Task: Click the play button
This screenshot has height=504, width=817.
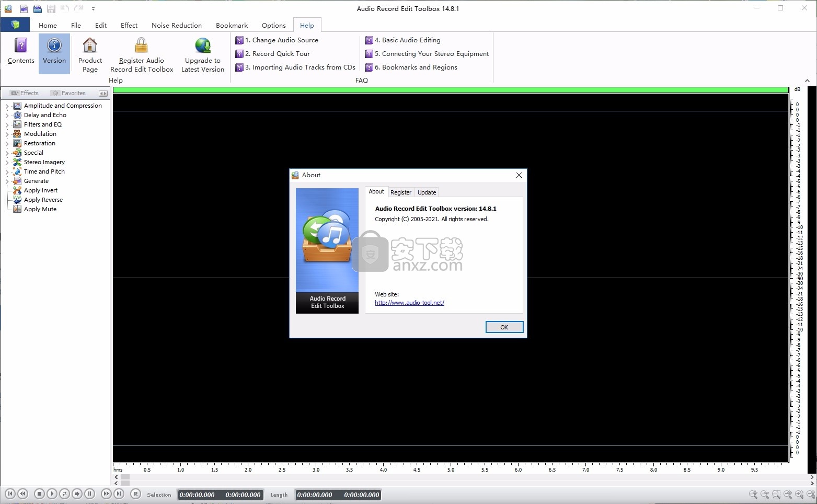Action: coord(52,494)
